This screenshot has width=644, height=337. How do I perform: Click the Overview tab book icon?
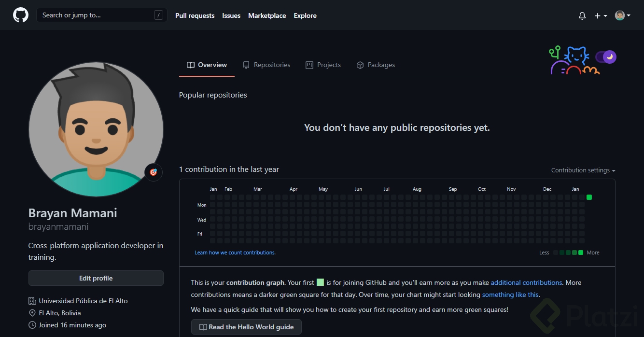point(191,65)
